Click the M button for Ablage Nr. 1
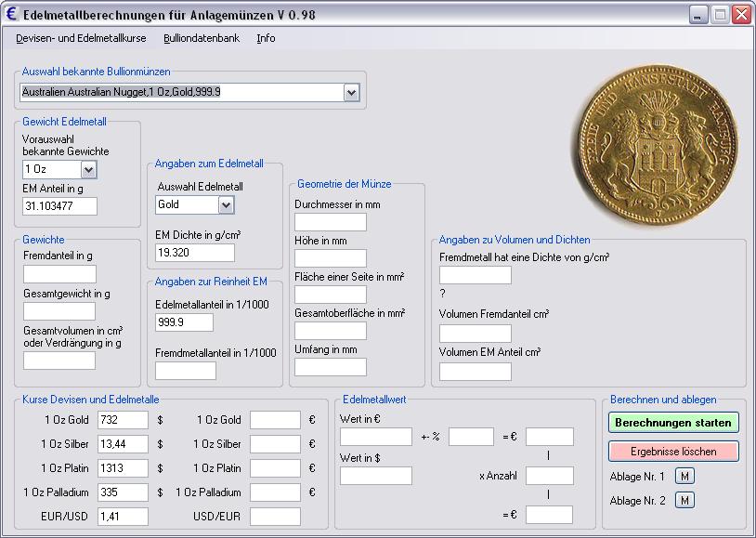756x538 pixels. tap(684, 477)
